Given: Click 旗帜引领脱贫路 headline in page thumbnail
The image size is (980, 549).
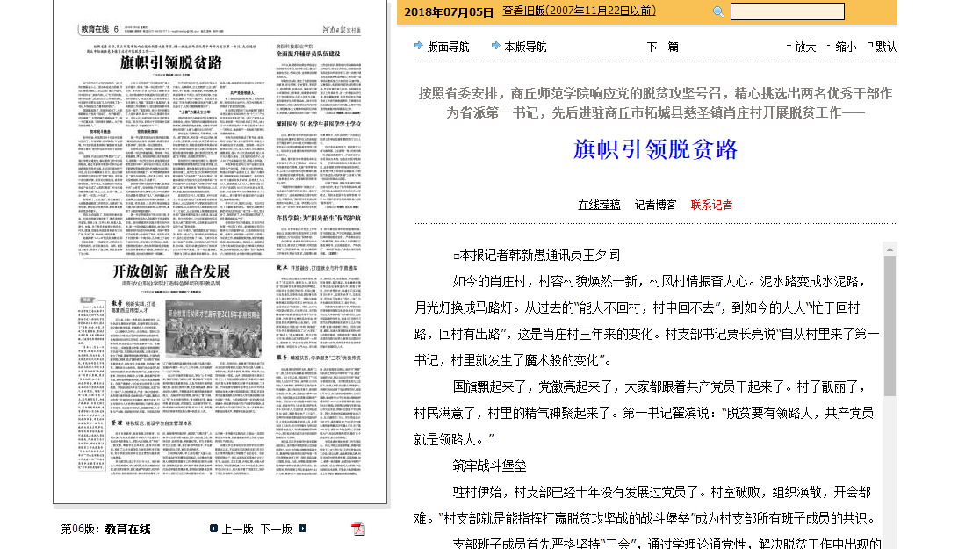Looking at the screenshot, I should (170, 62).
